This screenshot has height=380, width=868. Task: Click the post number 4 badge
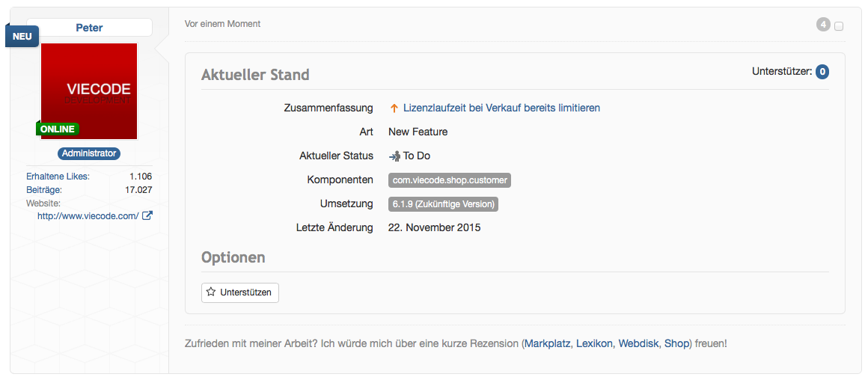(823, 25)
